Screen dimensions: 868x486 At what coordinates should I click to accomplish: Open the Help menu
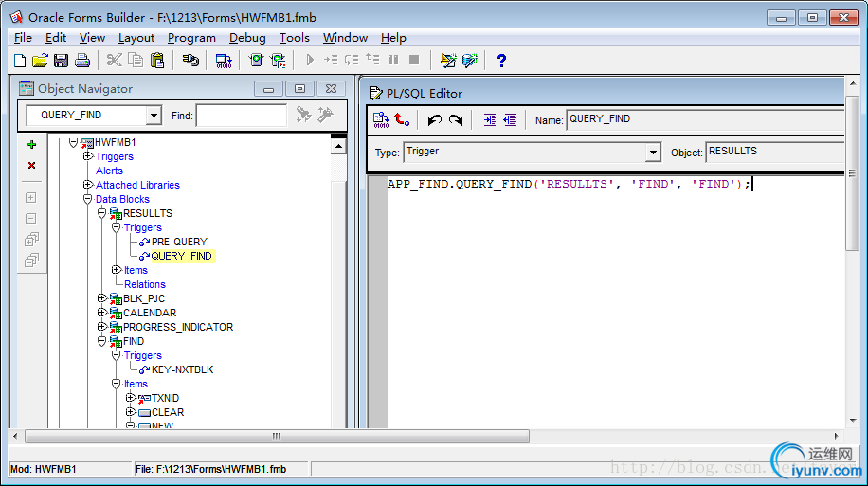[393, 38]
